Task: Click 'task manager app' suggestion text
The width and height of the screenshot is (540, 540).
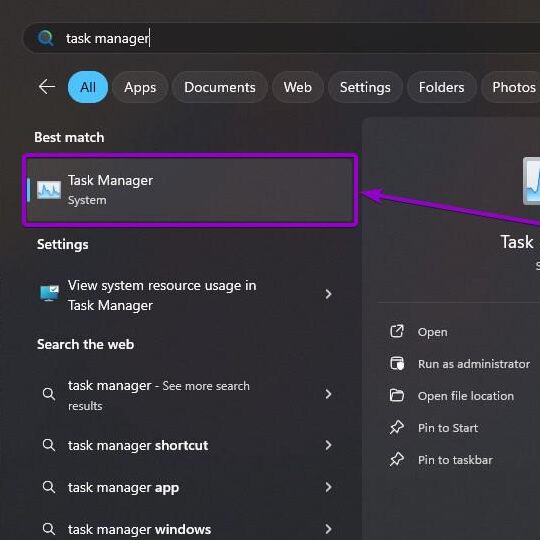Action: (x=123, y=487)
